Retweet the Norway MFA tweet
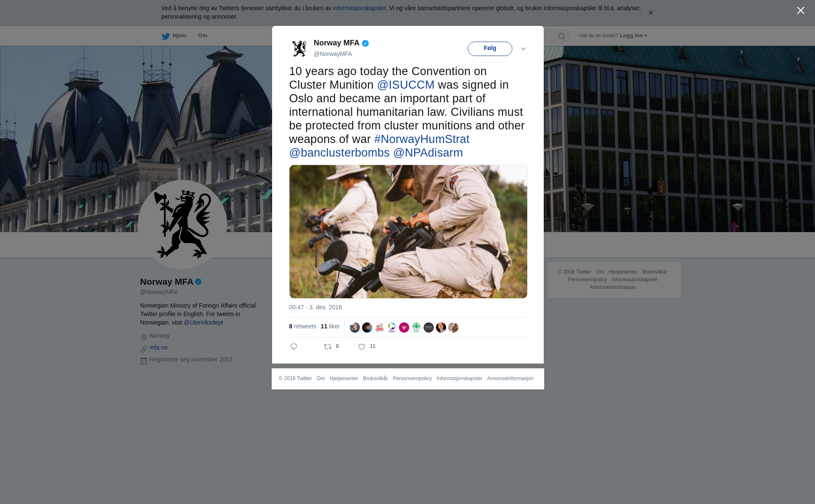This screenshot has width=815, height=504. pyautogui.click(x=328, y=347)
